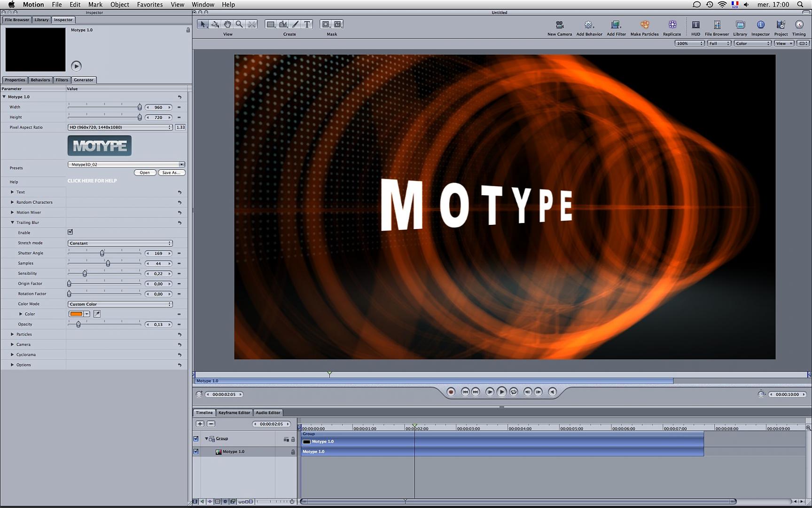Open Library from toolbar
812x508 pixels.
point(740,24)
